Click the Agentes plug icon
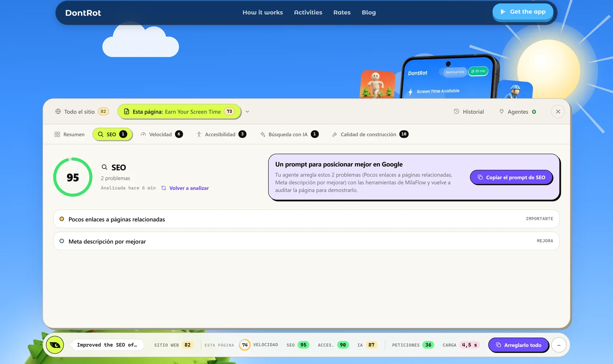 [502, 111]
